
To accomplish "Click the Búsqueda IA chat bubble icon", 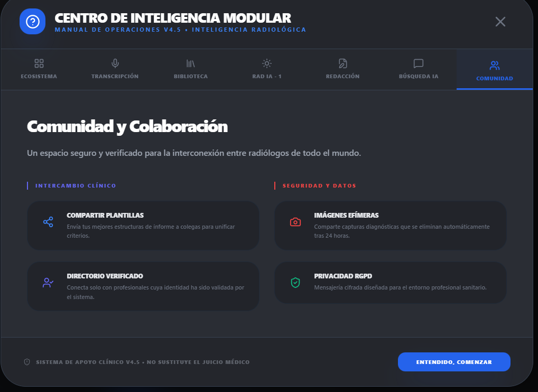I will [x=419, y=64].
